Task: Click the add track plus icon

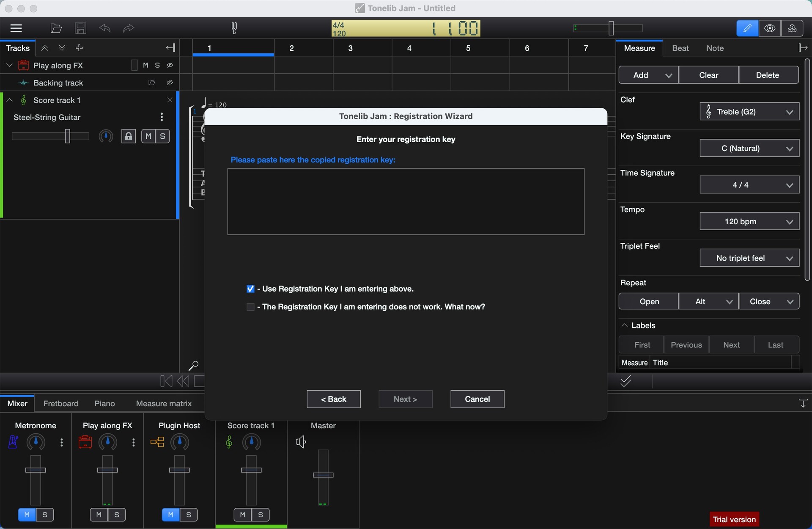Action: pyautogui.click(x=79, y=48)
